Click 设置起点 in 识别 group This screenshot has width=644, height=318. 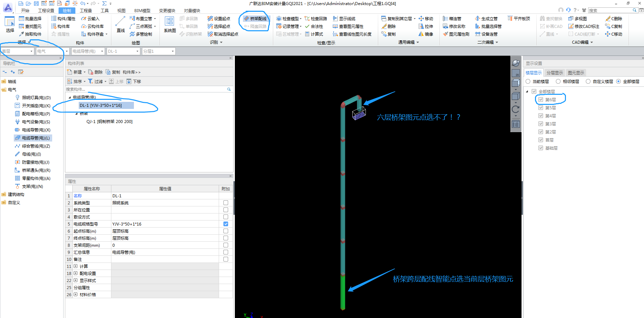pyautogui.click(x=219, y=18)
